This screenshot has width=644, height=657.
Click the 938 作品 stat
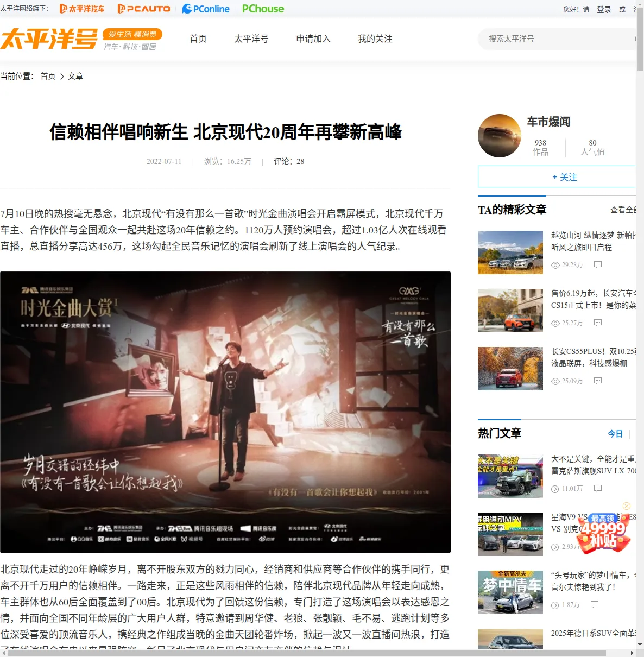click(x=540, y=148)
